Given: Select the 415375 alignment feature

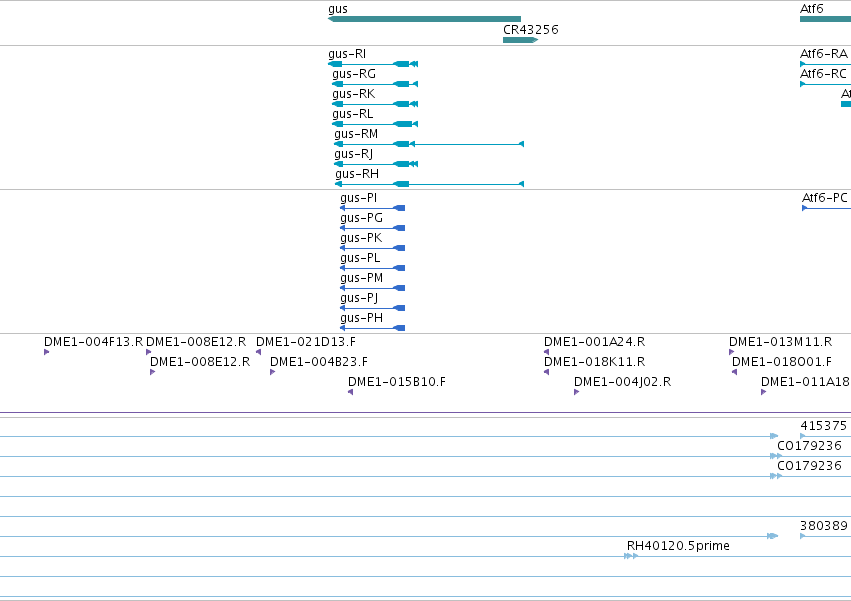Looking at the screenshot, I should [825, 436].
